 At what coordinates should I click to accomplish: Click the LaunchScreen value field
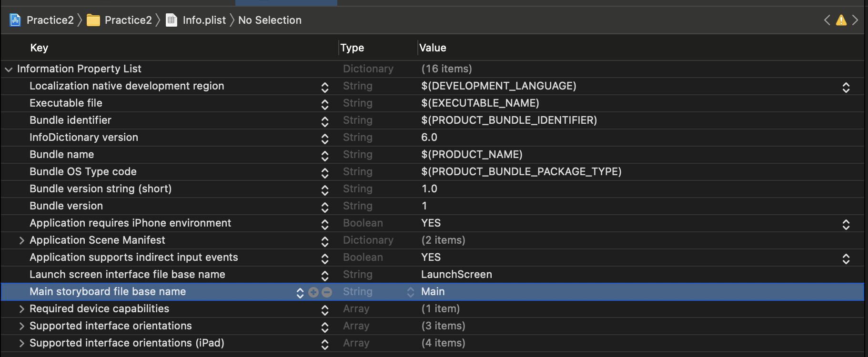pyautogui.click(x=456, y=275)
